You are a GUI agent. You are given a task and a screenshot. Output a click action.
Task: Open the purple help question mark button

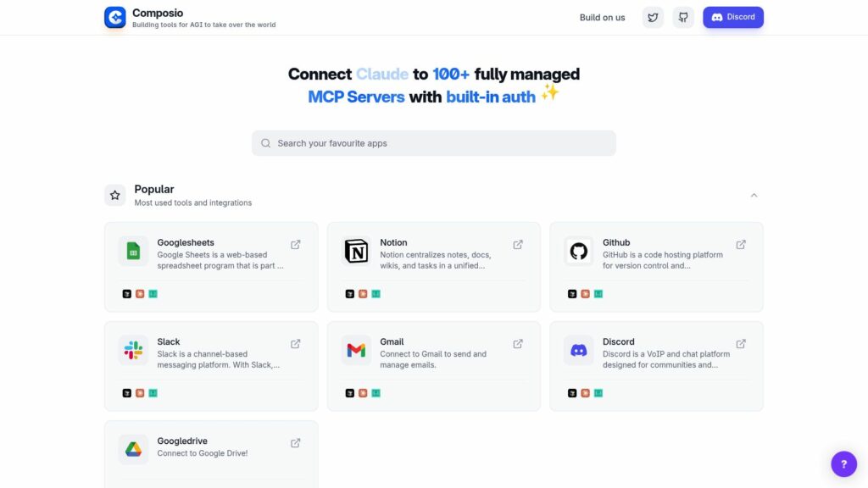[843, 463]
